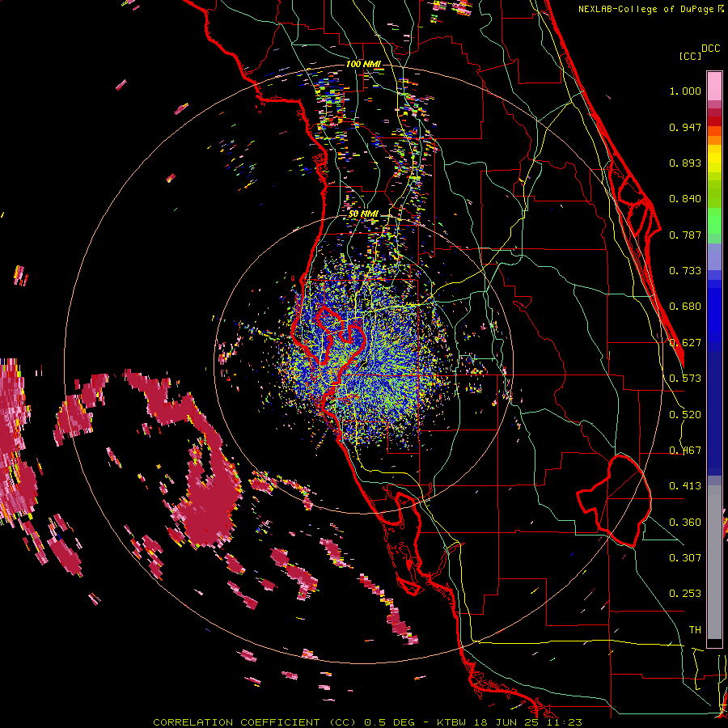Screen dimensions: 728x728
Task: Pick the gray segment of color bar
Action: click(714, 562)
